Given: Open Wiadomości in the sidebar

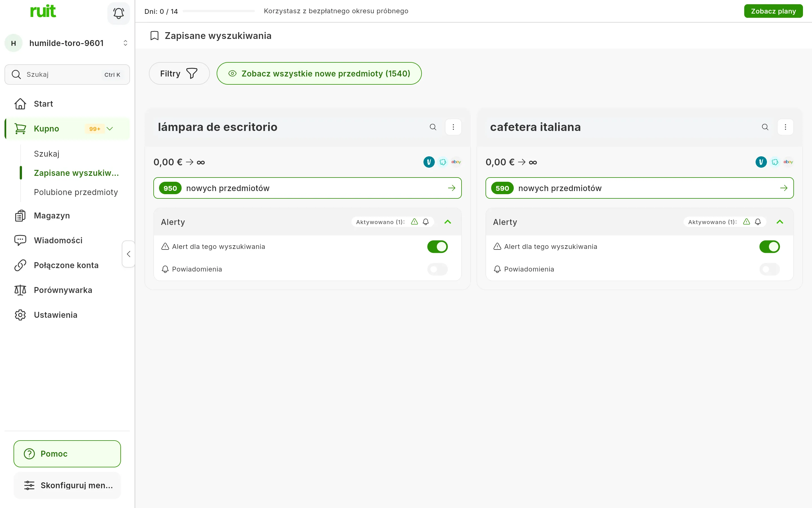Looking at the screenshot, I should pos(67,240).
